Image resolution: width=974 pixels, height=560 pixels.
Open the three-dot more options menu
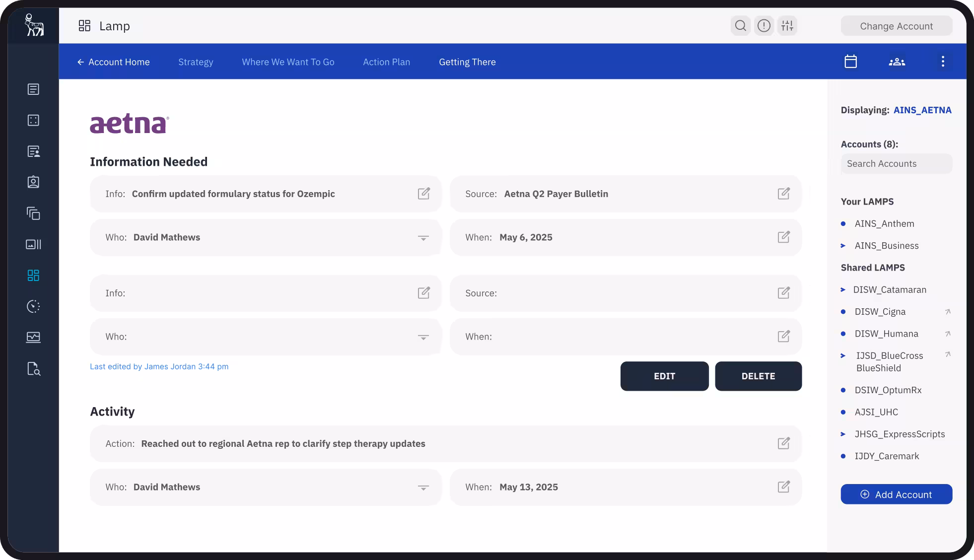click(943, 62)
